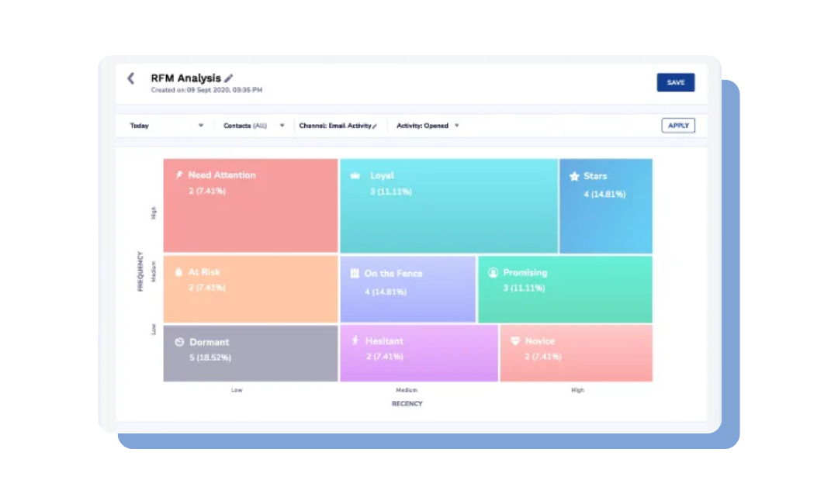Click the pin icon in Need Attention segment
This screenshot has width=838, height=504.
coord(179,175)
